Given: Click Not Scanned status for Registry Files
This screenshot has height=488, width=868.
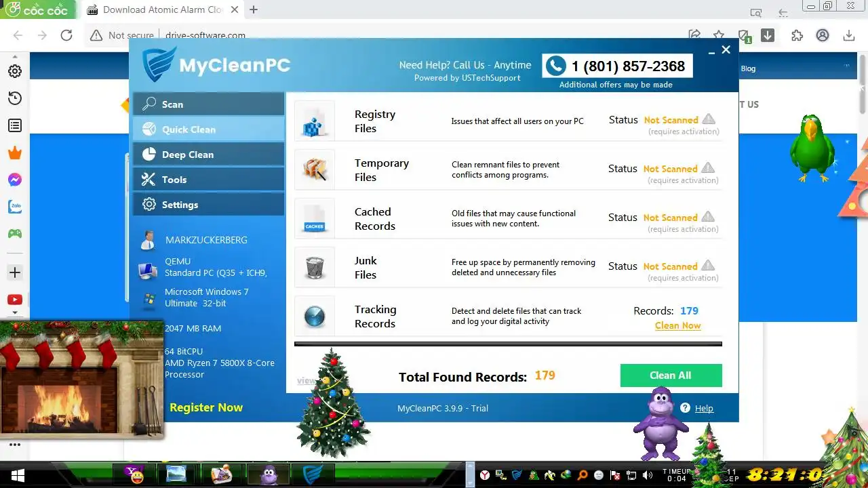Looking at the screenshot, I should pos(671,120).
